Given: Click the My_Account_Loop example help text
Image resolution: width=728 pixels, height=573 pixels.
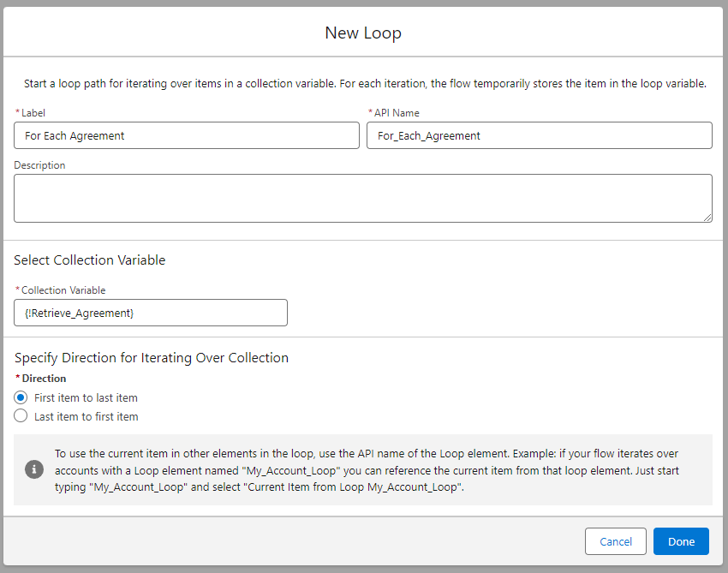Looking at the screenshot, I should 367,470.
